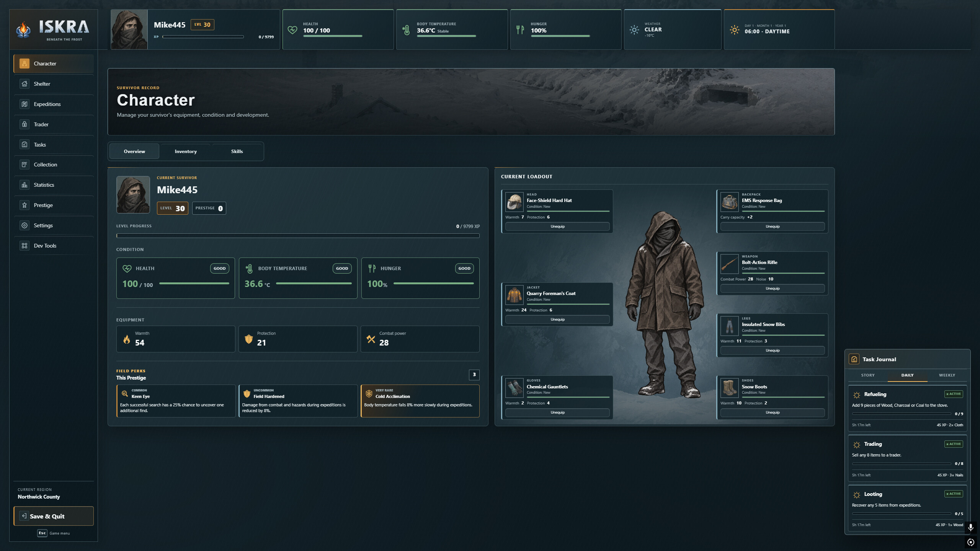Viewport: 980px width, 551px height.
Task: Select the Overview tab
Action: click(134, 152)
